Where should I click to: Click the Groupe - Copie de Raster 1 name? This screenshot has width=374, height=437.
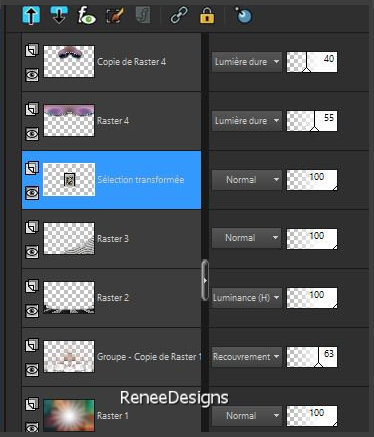coord(149,357)
